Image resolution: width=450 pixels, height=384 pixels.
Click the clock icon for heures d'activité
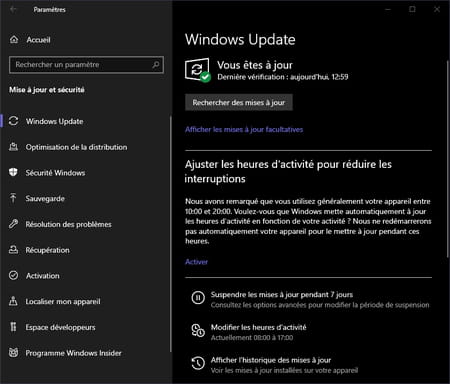pos(198,330)
